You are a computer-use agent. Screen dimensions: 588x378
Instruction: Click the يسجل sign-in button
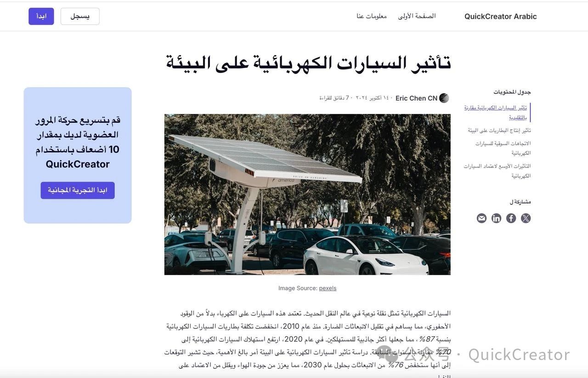[x=80, y=17]
